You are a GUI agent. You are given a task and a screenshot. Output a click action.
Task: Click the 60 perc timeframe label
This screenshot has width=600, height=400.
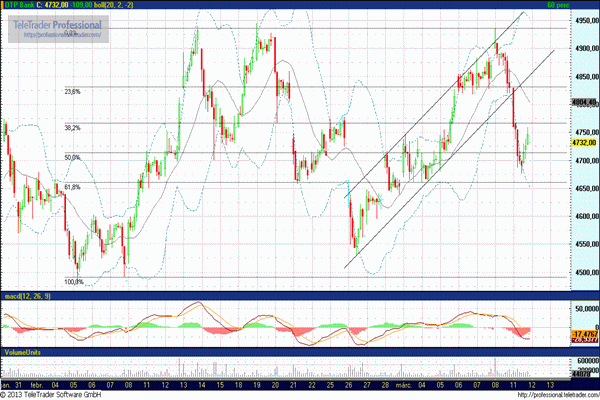click(x=582, y=5)
